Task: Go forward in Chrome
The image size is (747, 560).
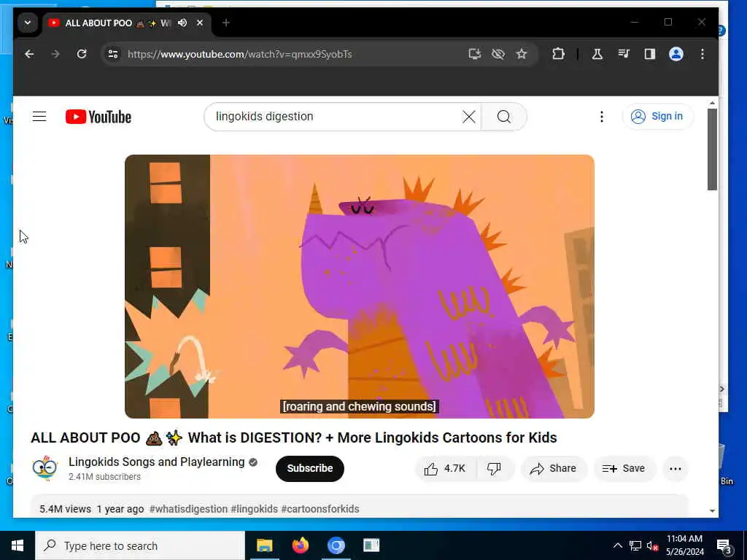Action: pyautogui.click(x=55, y=54)
